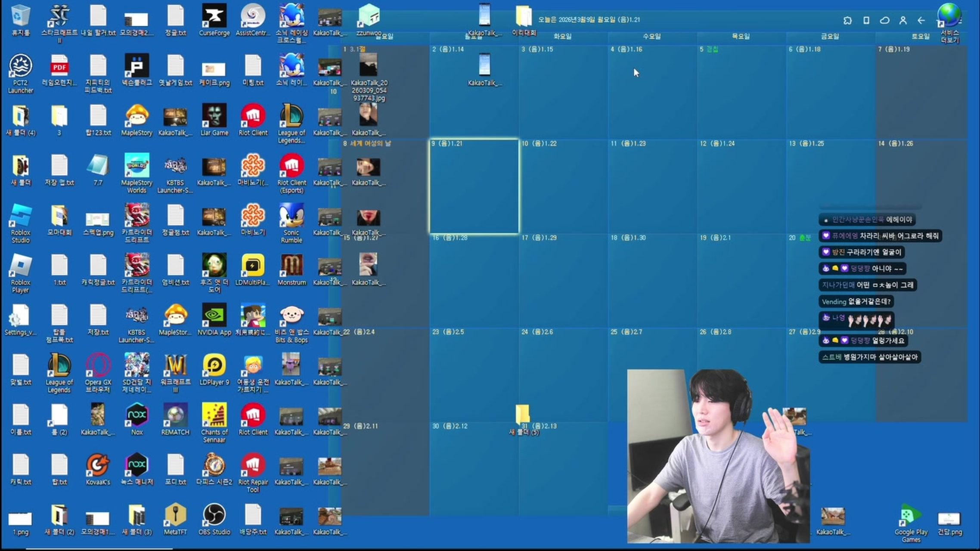Open the puzzle-piece plugin icon in calendar header

847,20
